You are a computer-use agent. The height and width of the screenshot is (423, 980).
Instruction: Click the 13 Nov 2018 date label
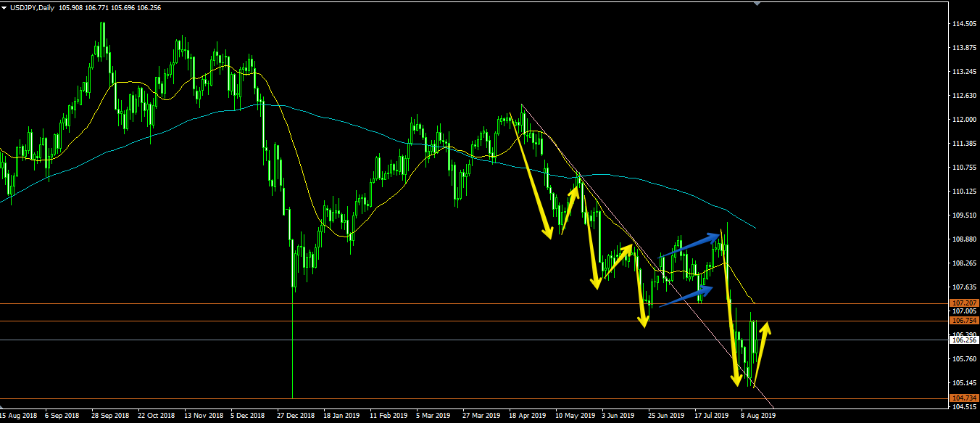(202, 416)
